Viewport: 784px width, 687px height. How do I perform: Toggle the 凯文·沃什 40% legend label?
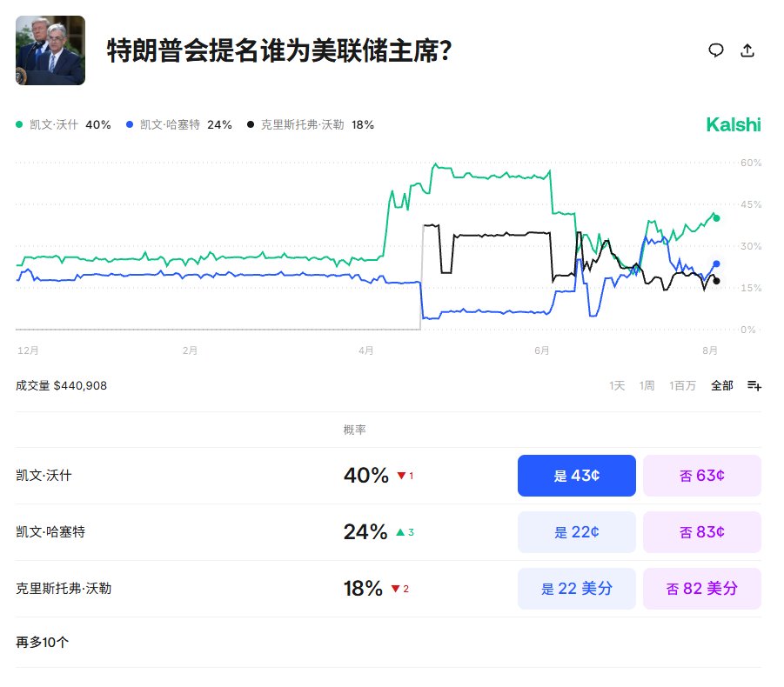pyautogui.click(x=70, y=124)
